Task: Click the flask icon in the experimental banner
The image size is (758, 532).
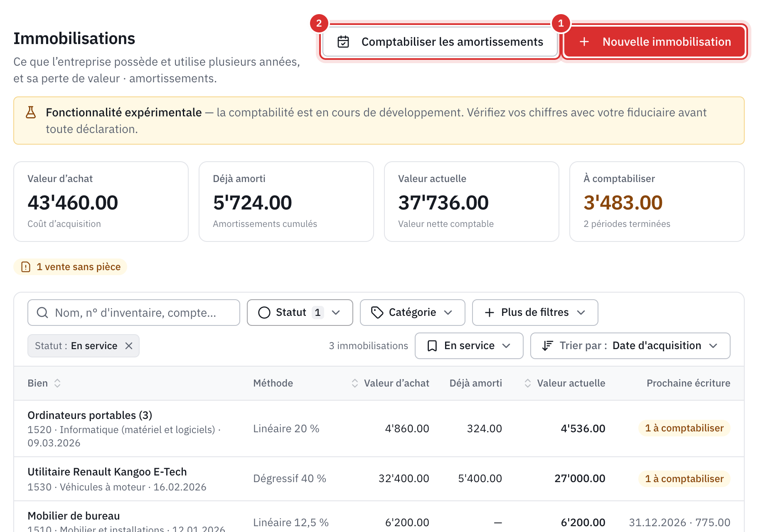Action: coord(31,112)
